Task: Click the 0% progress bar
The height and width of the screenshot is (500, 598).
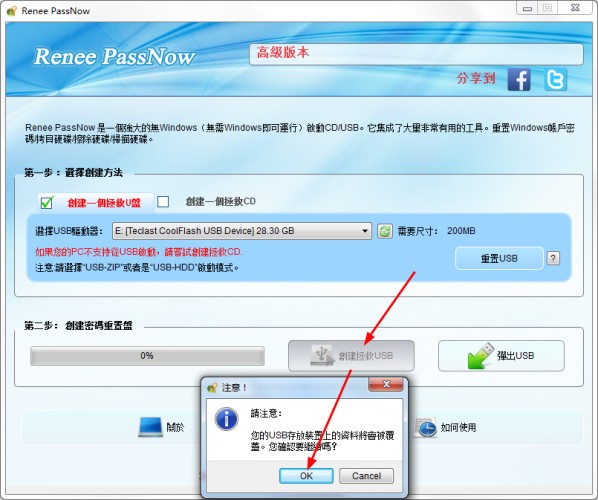Action: point(147,356)
